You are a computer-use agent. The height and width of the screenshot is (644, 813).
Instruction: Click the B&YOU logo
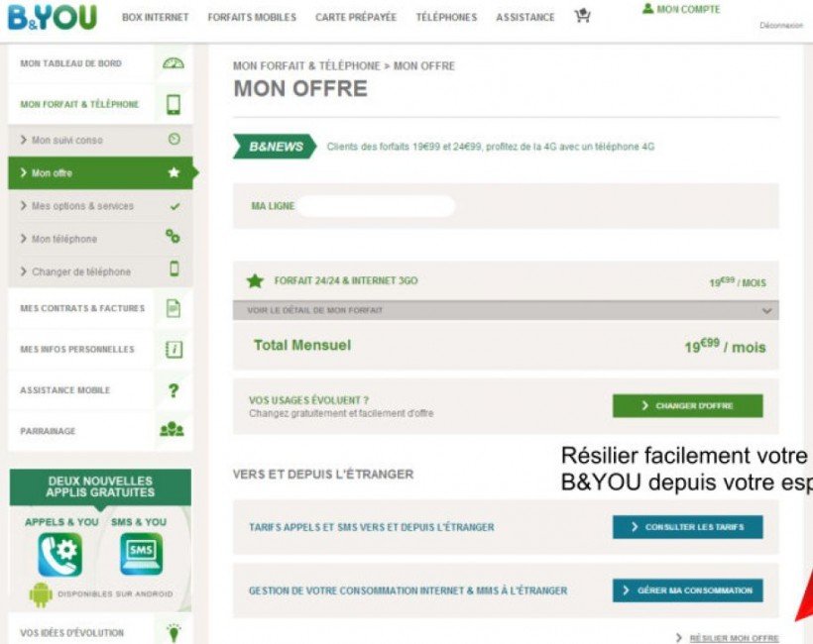(x=53, y=17)
